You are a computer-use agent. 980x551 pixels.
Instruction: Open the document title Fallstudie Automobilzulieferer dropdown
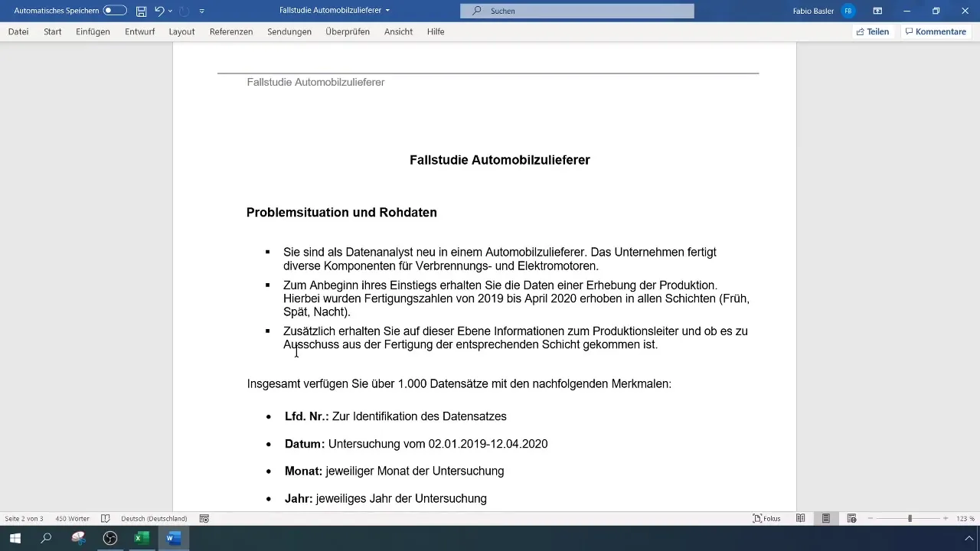coord(335,11)
